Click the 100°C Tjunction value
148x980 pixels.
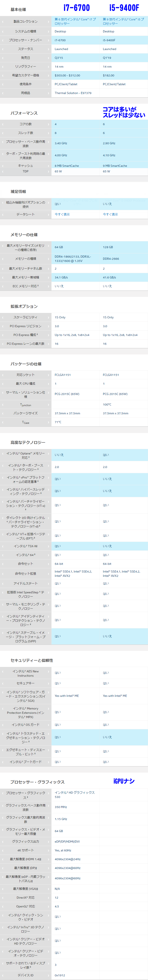tap(107, 404)
